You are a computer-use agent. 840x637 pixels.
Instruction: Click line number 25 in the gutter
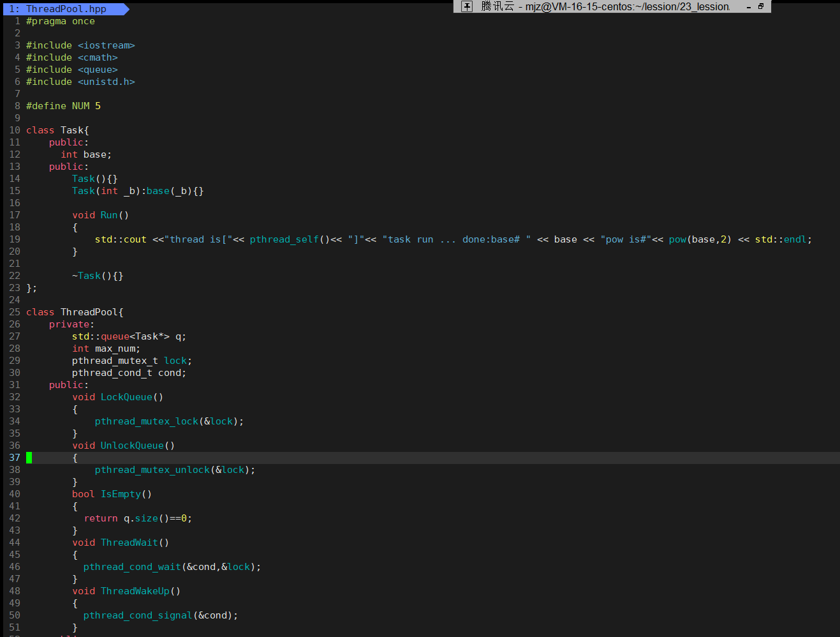tap(15, 312)
